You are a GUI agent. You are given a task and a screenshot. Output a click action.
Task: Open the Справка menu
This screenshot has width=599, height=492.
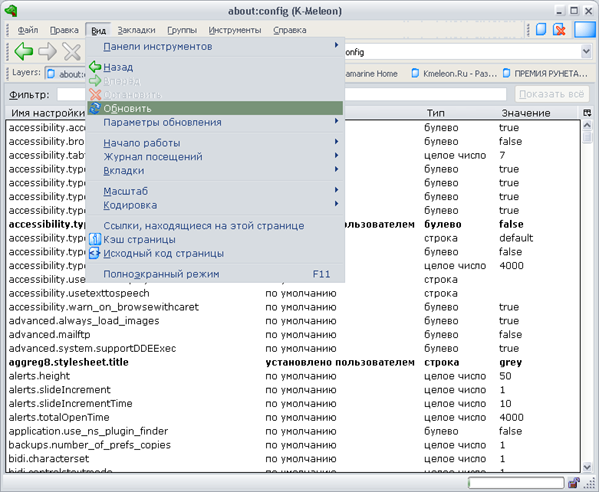click(290, 30)
